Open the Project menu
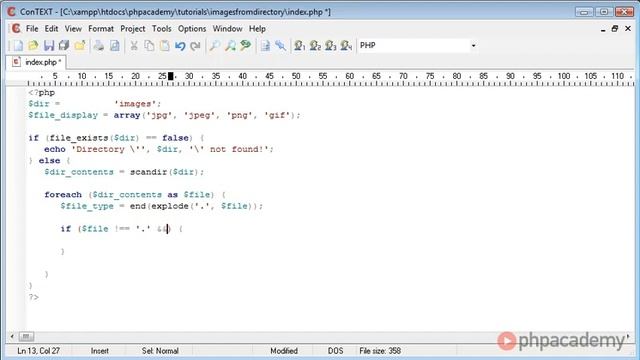 133,29
